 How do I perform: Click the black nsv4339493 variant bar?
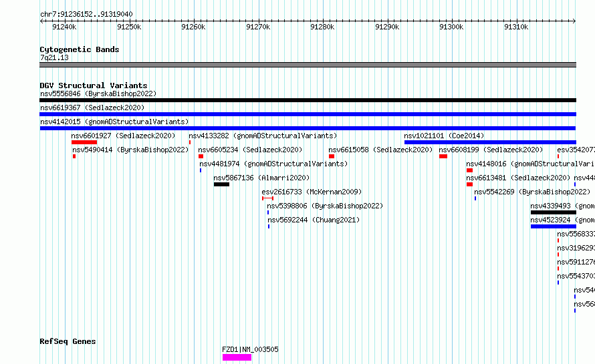[554, 212]
